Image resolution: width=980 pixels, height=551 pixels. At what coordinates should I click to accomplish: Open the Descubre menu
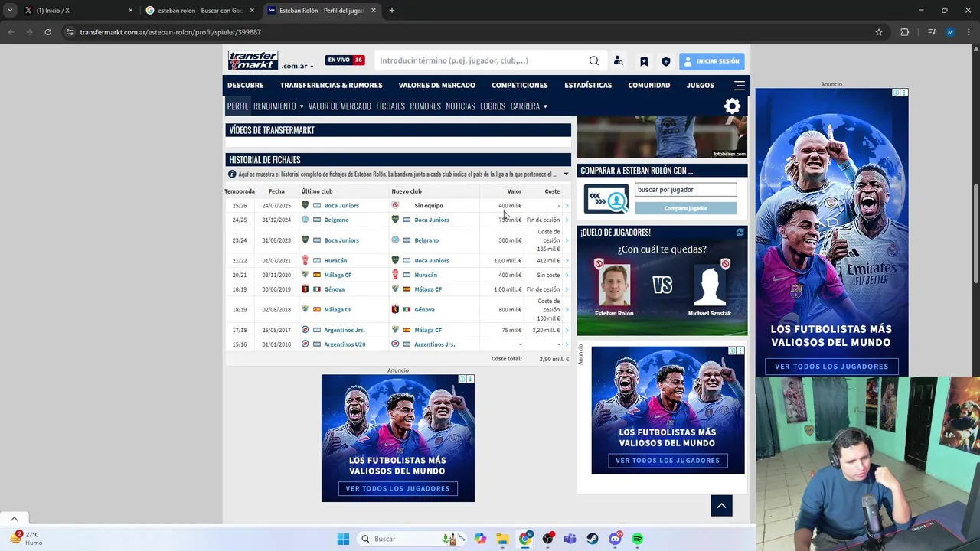point(245,85)
